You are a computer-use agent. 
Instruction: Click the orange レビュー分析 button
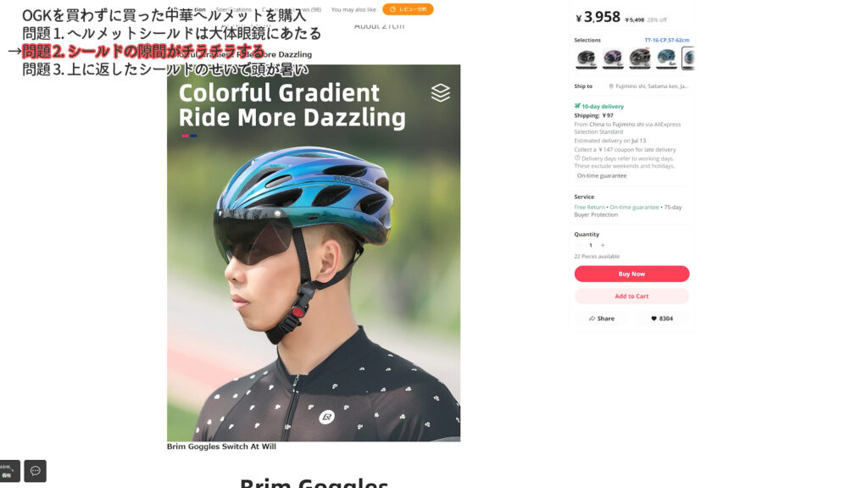point(408,9)
